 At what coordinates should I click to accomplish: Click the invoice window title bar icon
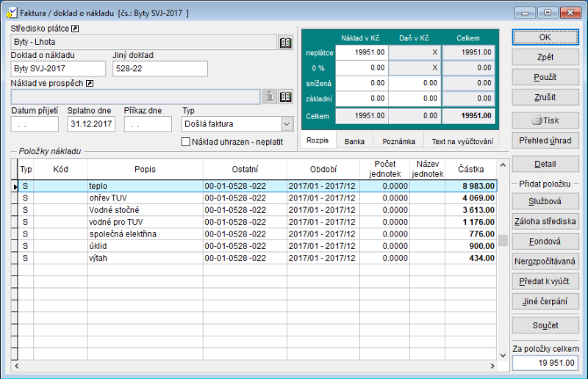12,12
